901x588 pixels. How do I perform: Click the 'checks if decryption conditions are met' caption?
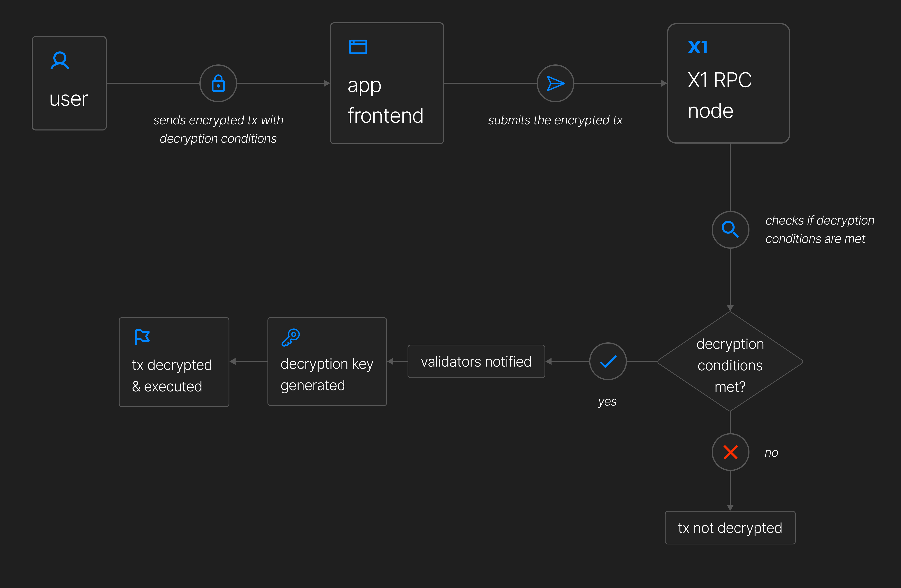820,229
